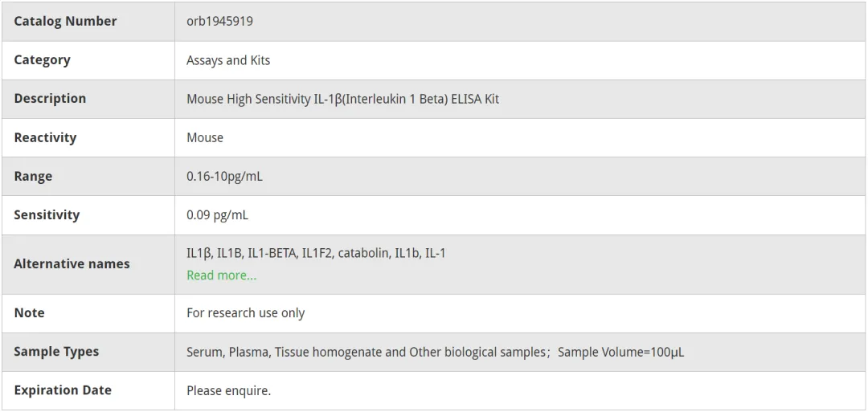Screen dimensions: 868x412
Task: Click the Please enquire. expiration value
Action: pos(228,390)
